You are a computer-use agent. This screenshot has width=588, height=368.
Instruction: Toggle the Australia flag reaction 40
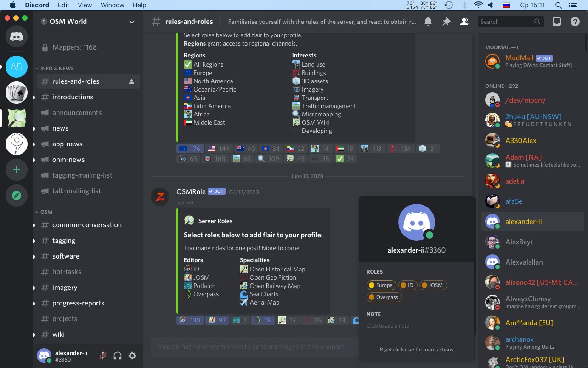tap(245, 149)
